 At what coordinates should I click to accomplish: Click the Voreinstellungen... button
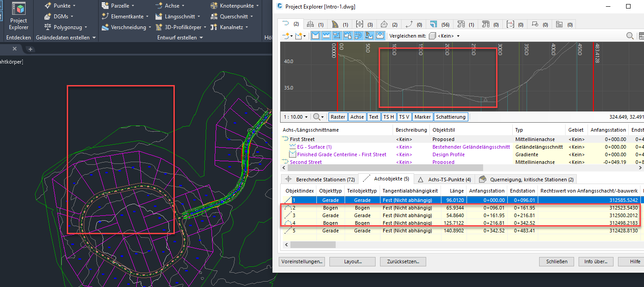click(x=302, y=261)
